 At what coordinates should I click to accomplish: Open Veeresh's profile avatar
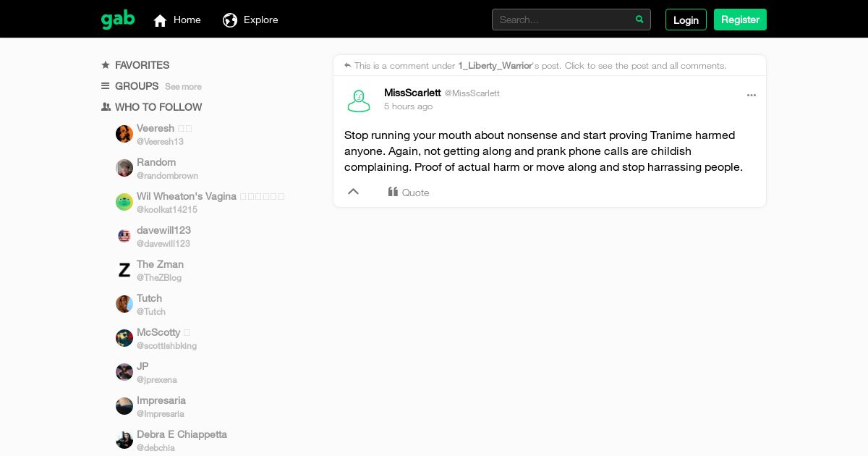124,134
